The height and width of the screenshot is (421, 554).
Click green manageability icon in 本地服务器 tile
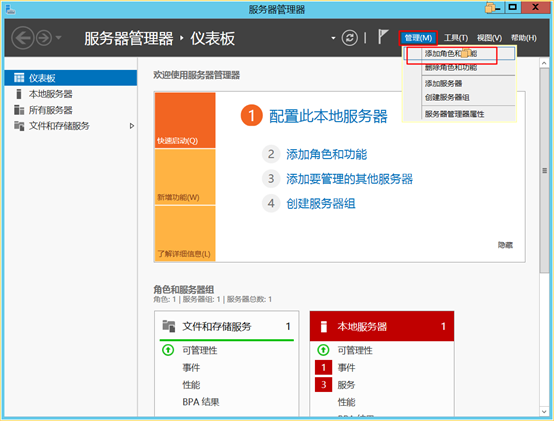tap(323, 350)
